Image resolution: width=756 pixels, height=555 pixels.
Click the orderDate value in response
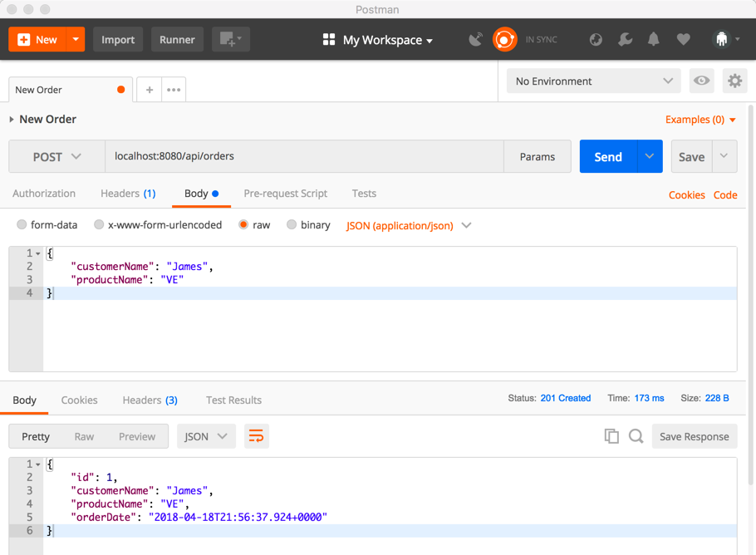tap(238, 518)
